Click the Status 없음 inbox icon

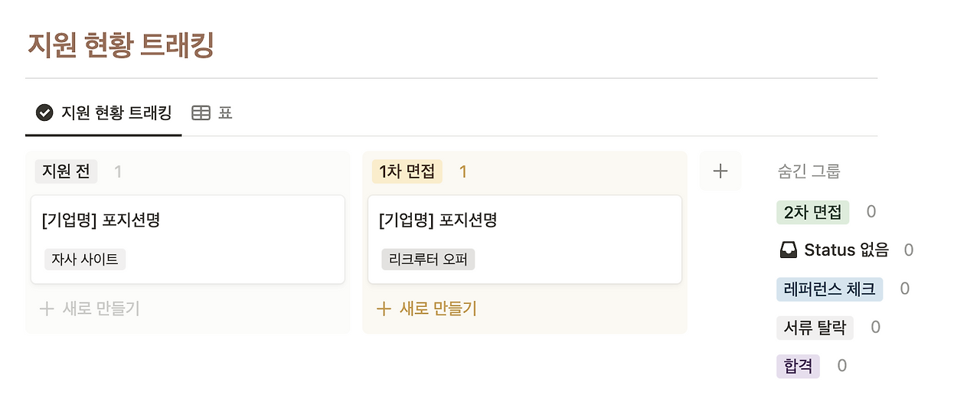pyautogui.click(x=788, y=250)
